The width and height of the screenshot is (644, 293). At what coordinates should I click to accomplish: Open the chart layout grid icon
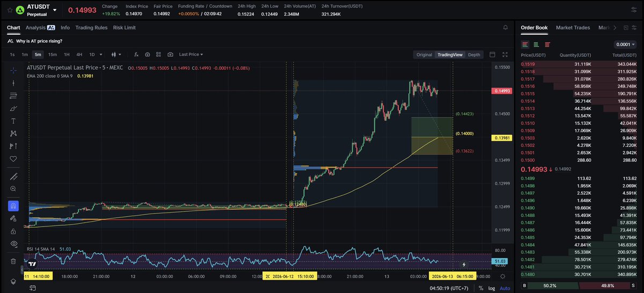pos(159,54)
